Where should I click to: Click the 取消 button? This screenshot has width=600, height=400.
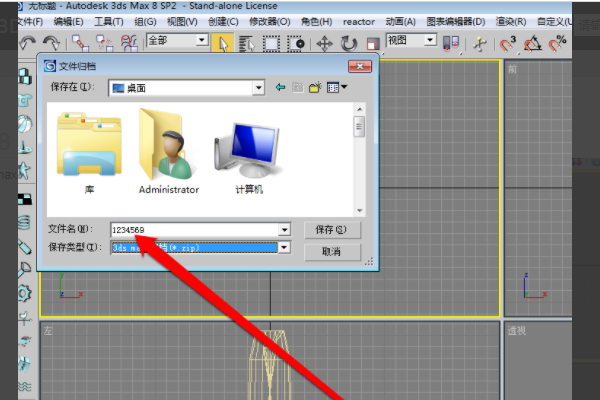tap(332, 251)
